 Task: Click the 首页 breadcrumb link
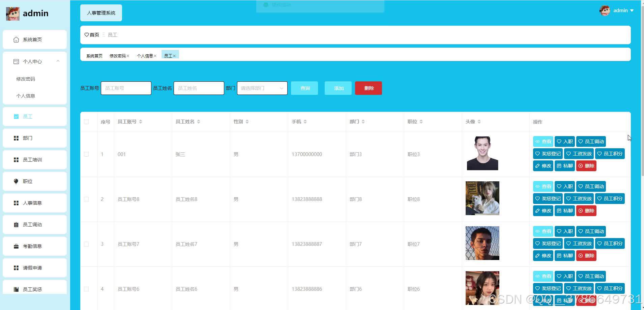point(94,35)
